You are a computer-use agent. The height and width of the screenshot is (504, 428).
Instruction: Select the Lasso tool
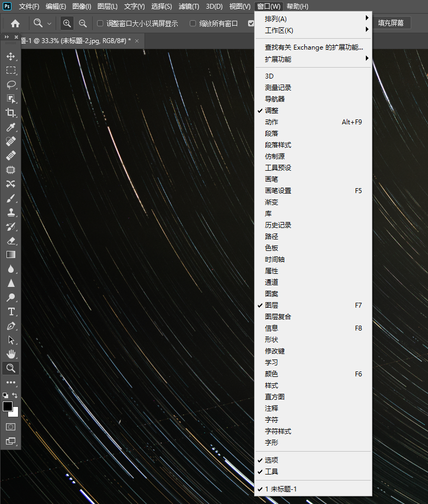[x=10, y=85]
